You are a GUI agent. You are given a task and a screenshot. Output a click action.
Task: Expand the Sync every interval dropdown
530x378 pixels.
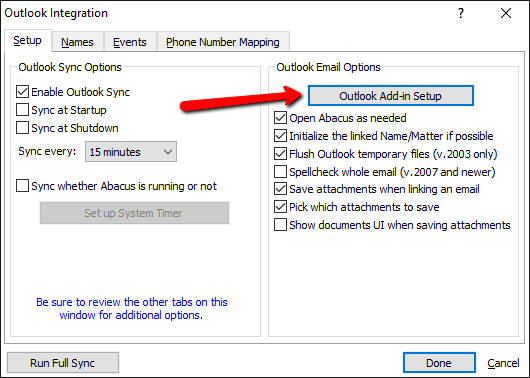coord(131,152)
